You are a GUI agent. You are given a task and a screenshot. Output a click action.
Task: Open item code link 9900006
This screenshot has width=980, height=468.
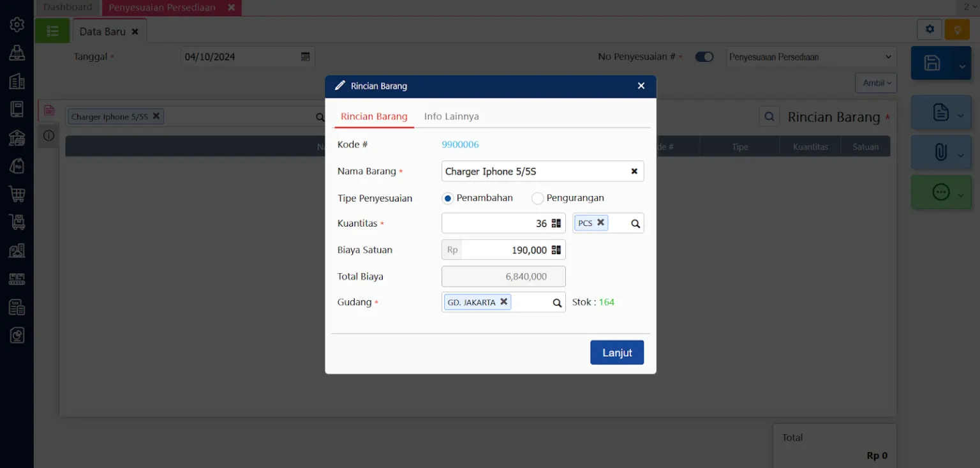coord(460,145)
